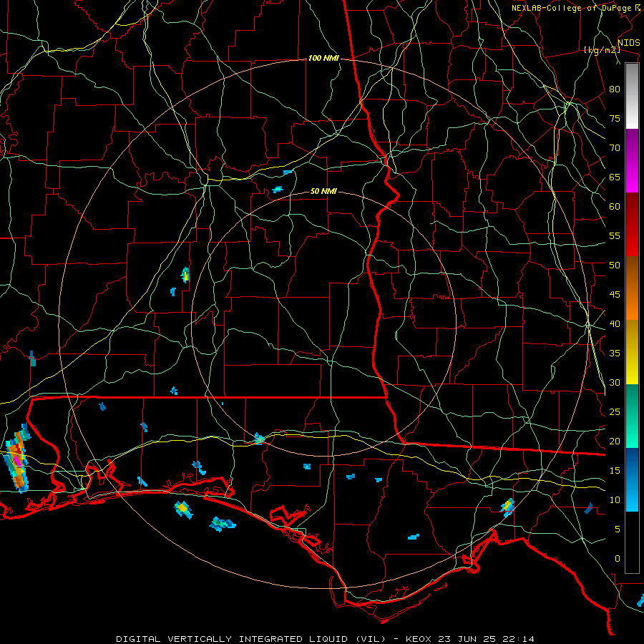Click the 15 value on the scale
Viewport: 644px width, 644px height.
tap(615, 471)
